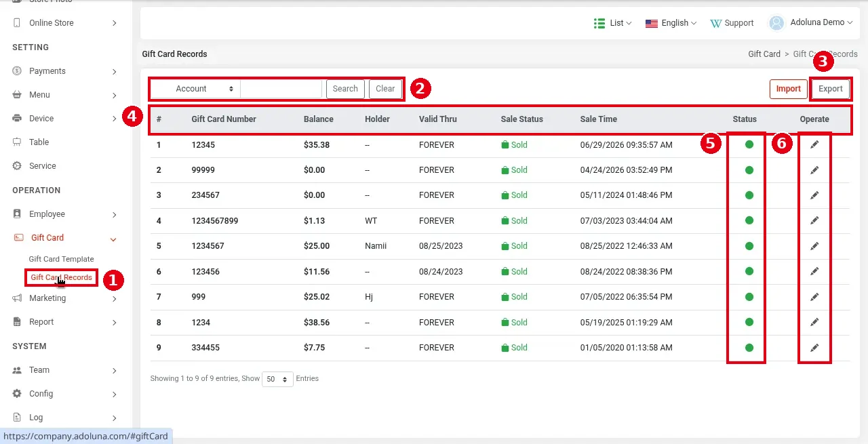This screenshot has height=444, width=868.
Task: Open the List view dropdown
Action: [613, 23]
